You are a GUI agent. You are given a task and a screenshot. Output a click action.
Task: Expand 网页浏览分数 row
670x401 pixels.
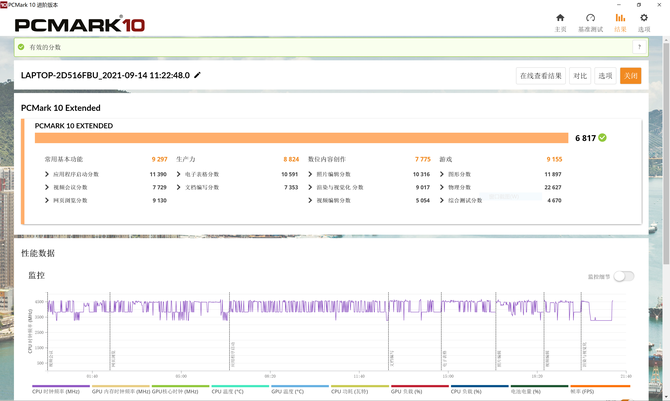point(47,200)
